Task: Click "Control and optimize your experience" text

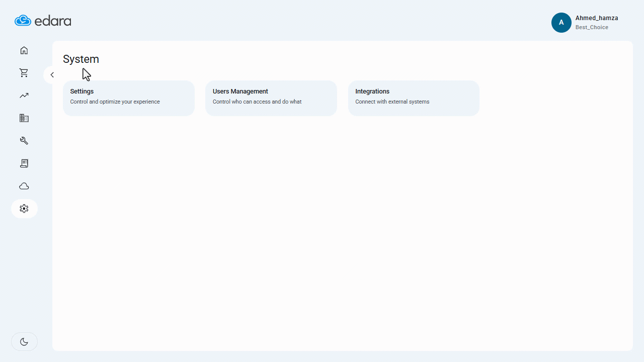Action: pos(115,102)
